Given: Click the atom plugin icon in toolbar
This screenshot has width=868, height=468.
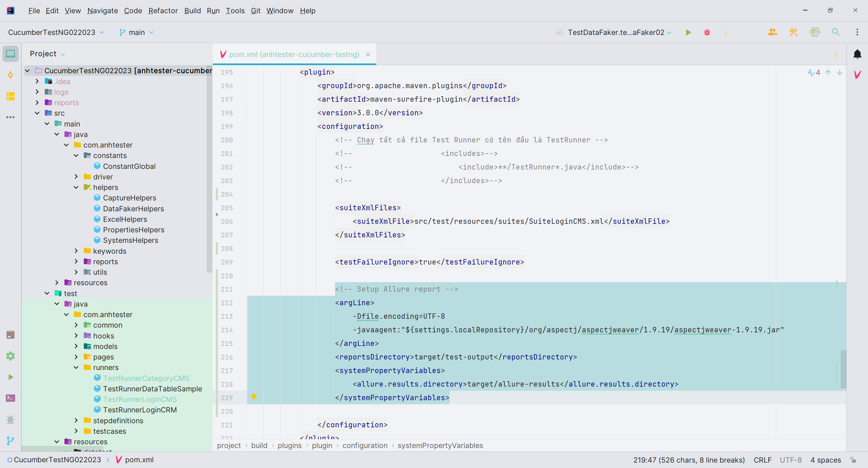Looking at the screenshot, I should (x=815, y=32).
